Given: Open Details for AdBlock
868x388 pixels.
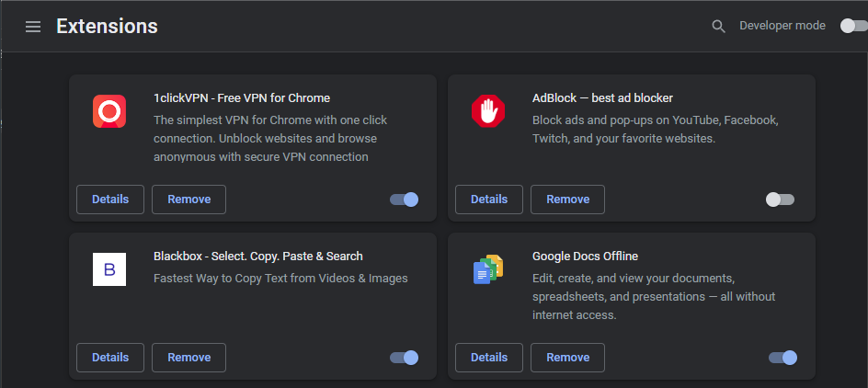Looking at the screenshot, I should 489,200.
